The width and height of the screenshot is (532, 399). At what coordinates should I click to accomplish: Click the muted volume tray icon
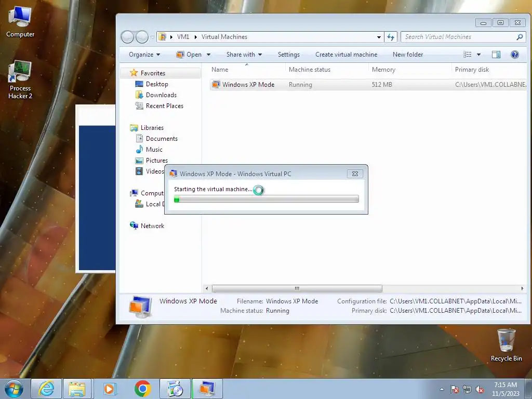pyautogui.click(x=480, y=389)
